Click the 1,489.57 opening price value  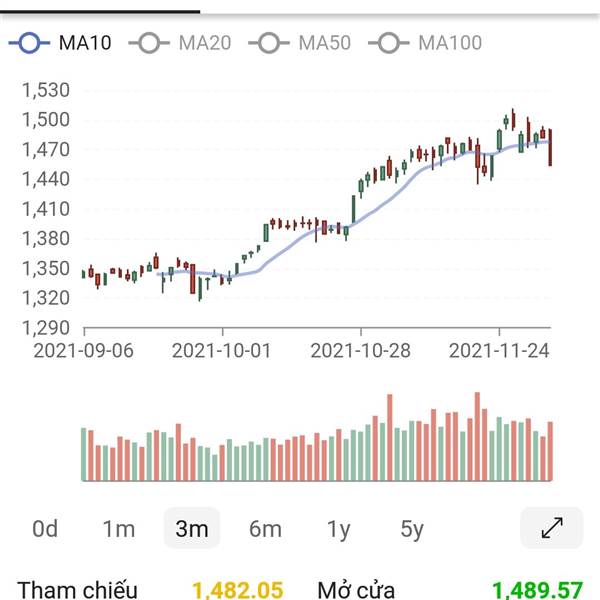coord(537,590)
